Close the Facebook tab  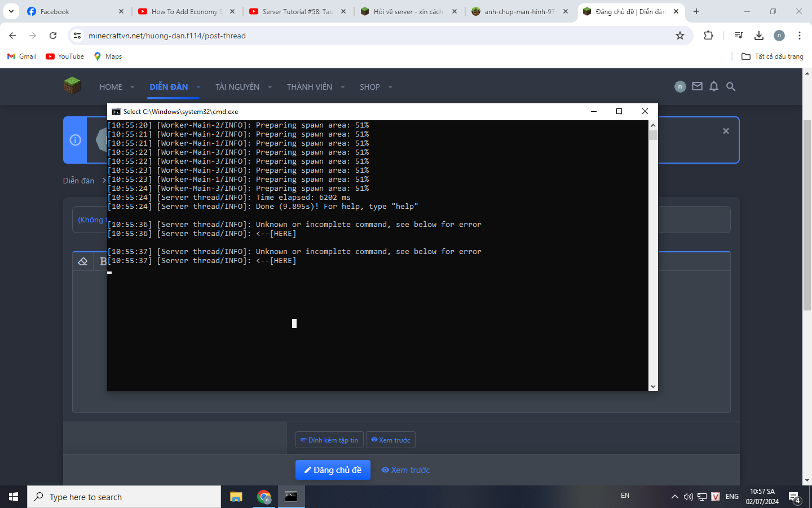pyautogui.click(x=121, y=11)
